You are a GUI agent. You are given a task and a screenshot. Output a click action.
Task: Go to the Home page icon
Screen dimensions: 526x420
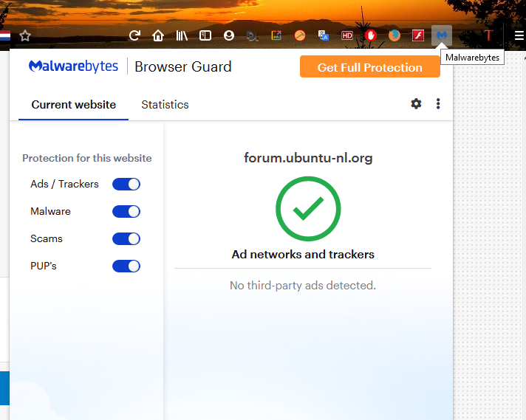158,35
